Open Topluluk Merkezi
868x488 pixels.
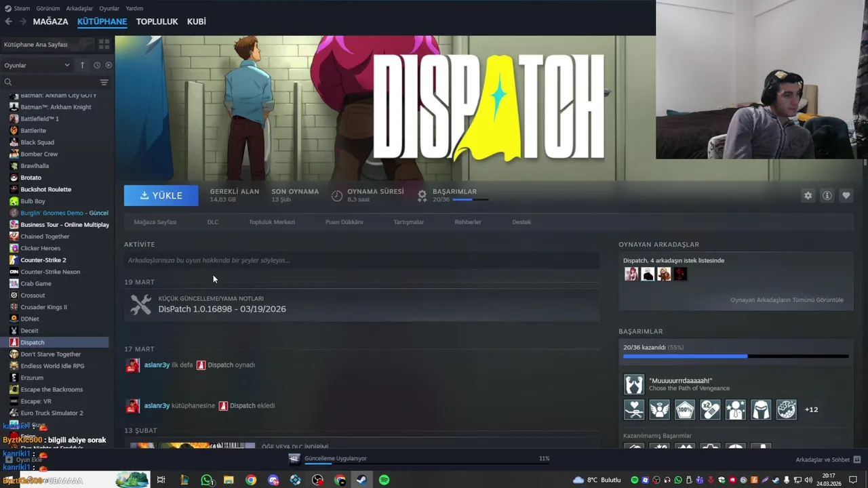(x=272, y=222)
